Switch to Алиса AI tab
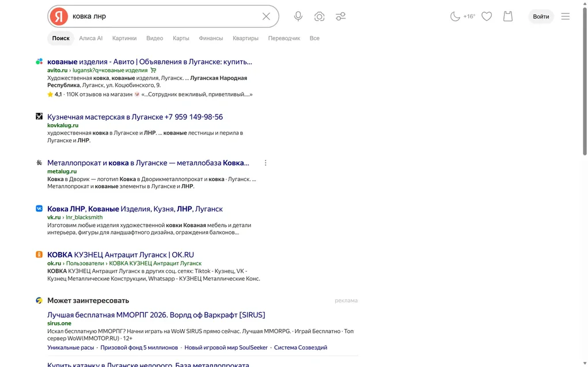Screen dimensions: 588x367 click(91, 38)
